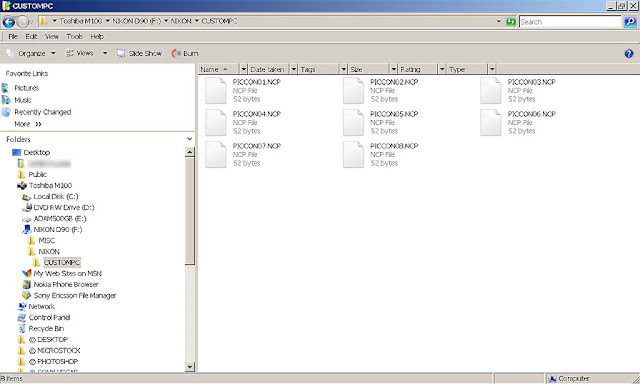Expand More favorite links
The width and height of the screenshot is (640, 384).
pos(28,124)
